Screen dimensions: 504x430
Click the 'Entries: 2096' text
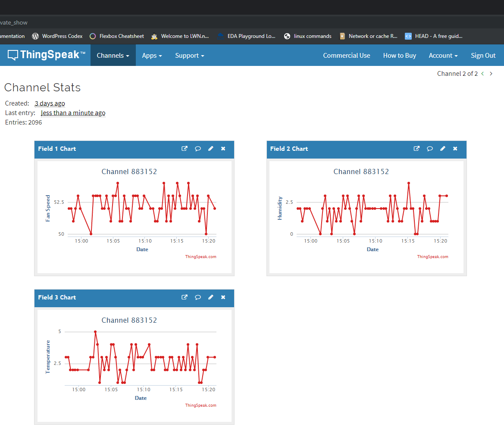[23, 122]
